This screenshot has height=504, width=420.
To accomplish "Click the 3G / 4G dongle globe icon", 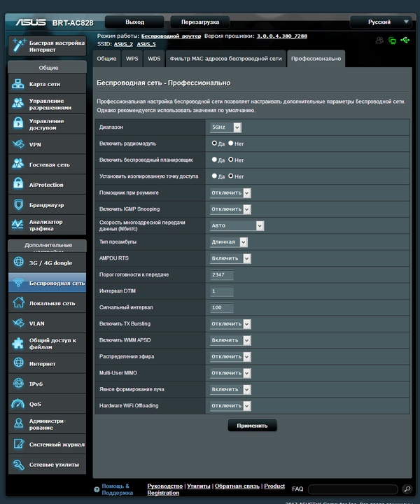I will click(x=18, y=262).
